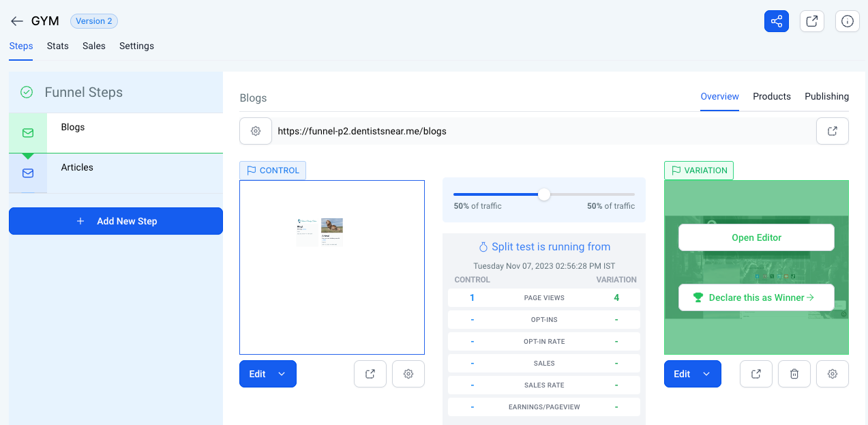868x425 pixels.
Task: Delete the variation with trash icon
Action: (x=794, y=374)
